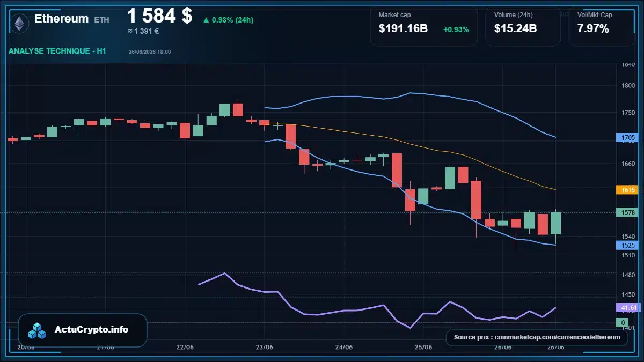Click the "22/06" date axis label
Screen dimensions: 644x362
[185, 347]
